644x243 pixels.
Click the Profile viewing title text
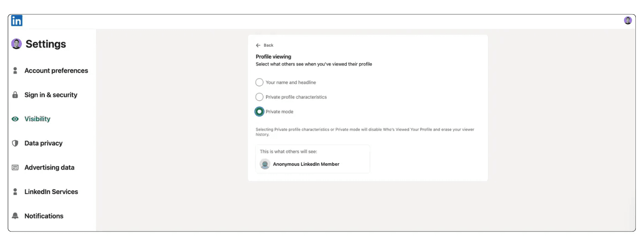click(273, 57)
